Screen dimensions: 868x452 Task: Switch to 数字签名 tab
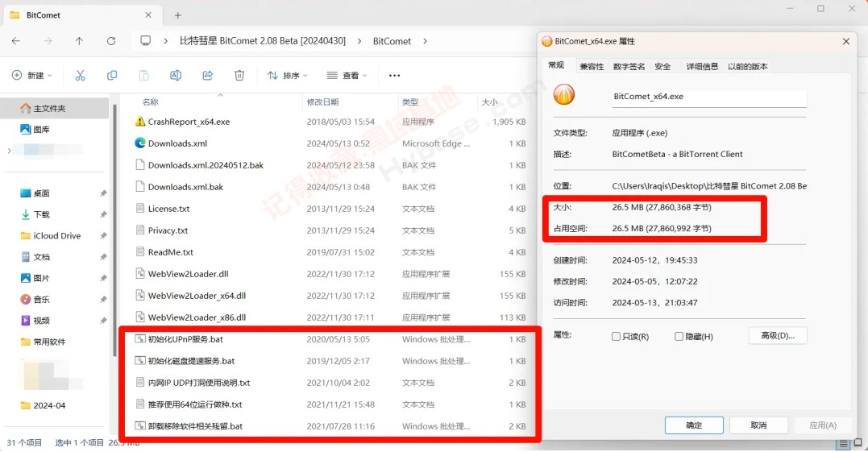click(x=629, y=66)
